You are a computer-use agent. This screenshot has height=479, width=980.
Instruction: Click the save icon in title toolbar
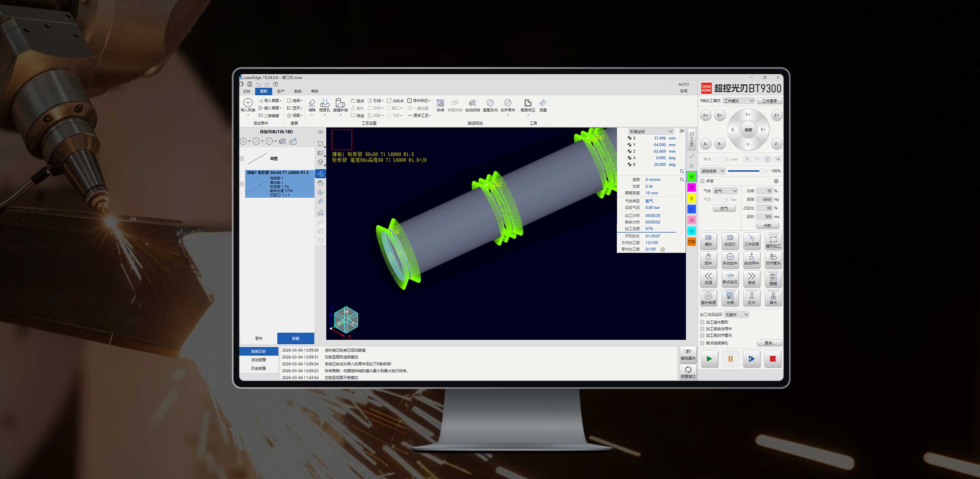(249, 84)
